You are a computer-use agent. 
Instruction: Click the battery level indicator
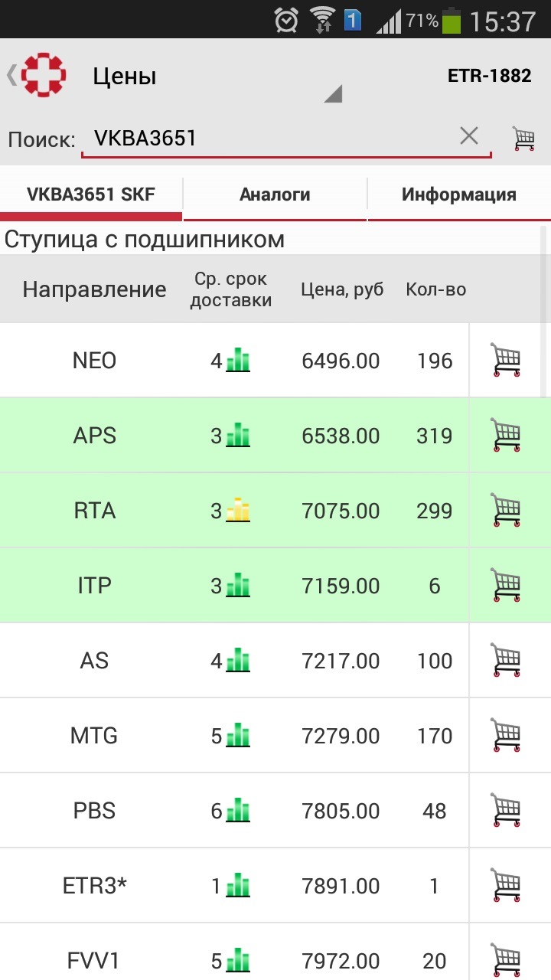[452, 20]
